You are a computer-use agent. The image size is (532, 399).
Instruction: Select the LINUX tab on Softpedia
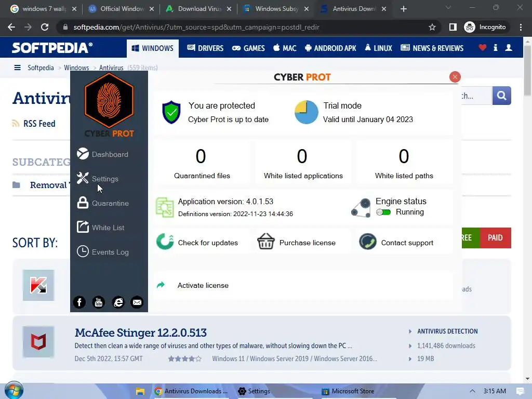(378, 48)
